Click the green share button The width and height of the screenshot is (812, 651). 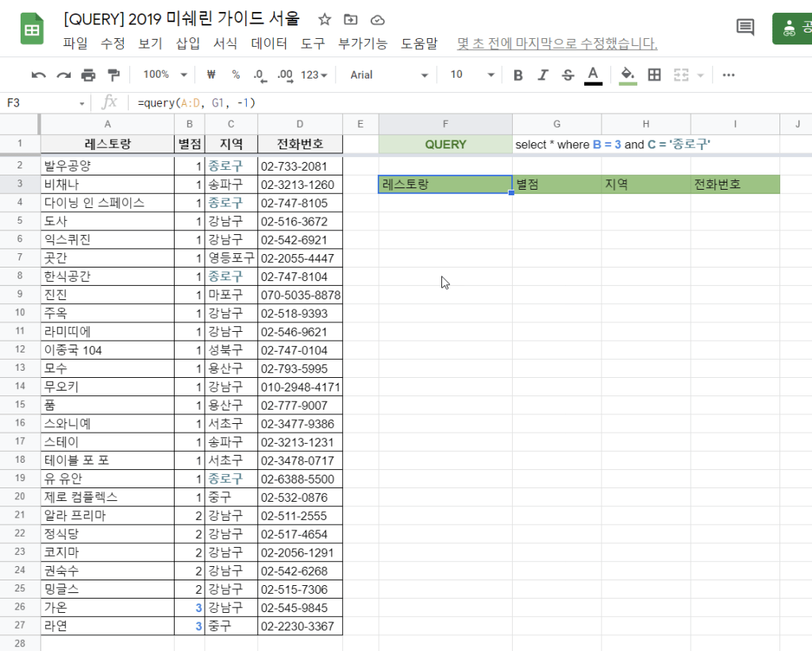pos(792,29)
